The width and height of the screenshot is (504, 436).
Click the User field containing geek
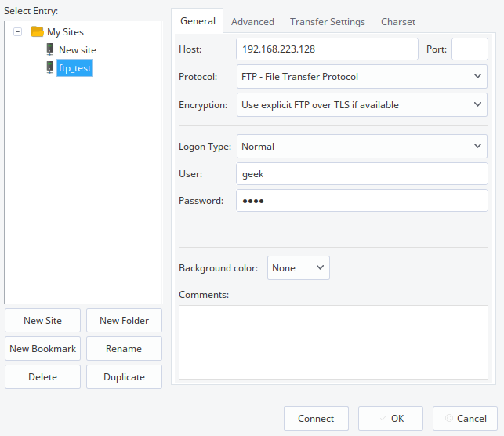362,174
